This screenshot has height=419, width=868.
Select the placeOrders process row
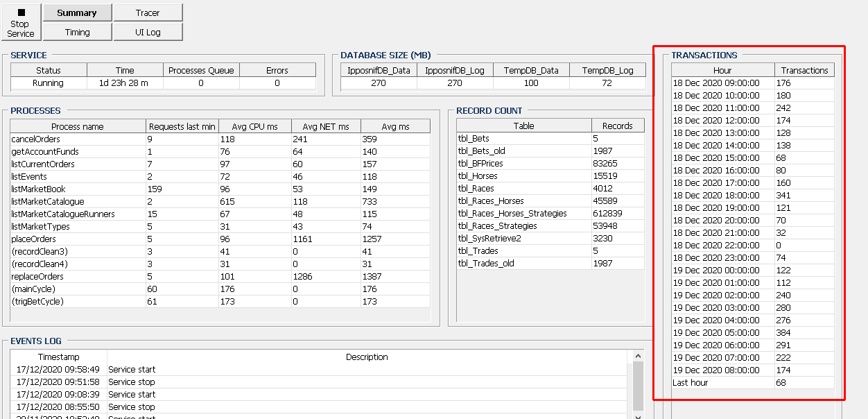220,239
